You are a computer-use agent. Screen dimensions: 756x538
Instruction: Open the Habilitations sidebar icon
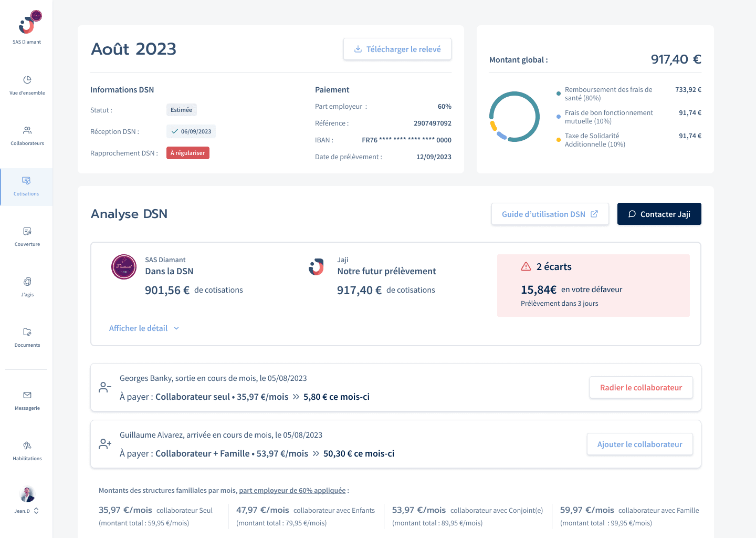click(27, 446)
